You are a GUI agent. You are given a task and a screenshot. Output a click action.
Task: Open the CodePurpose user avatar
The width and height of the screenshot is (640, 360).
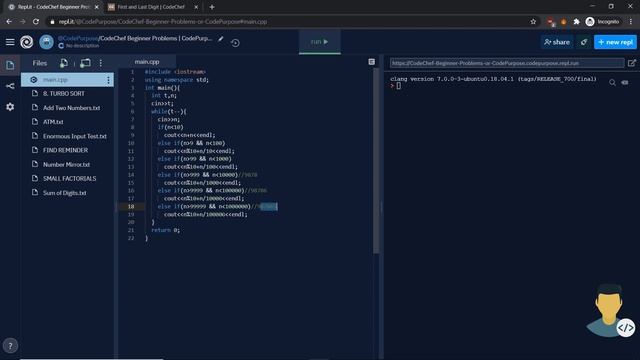(46, 42)
